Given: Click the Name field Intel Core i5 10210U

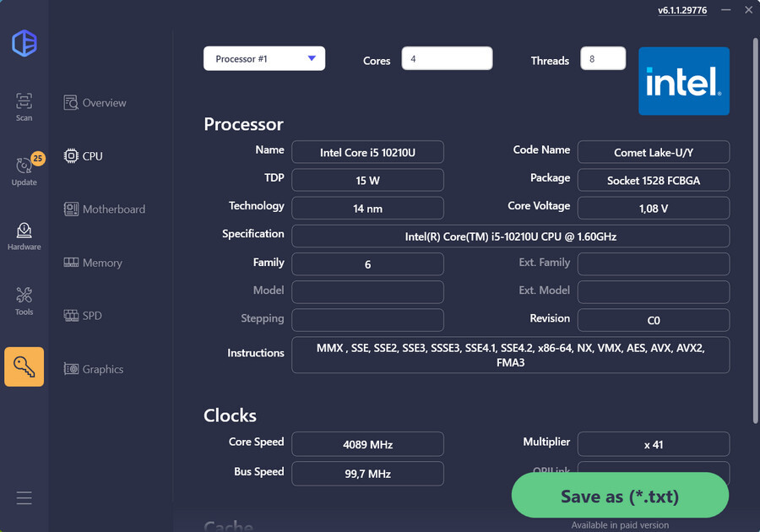Looking at the screenshot, I should [367, 152].
